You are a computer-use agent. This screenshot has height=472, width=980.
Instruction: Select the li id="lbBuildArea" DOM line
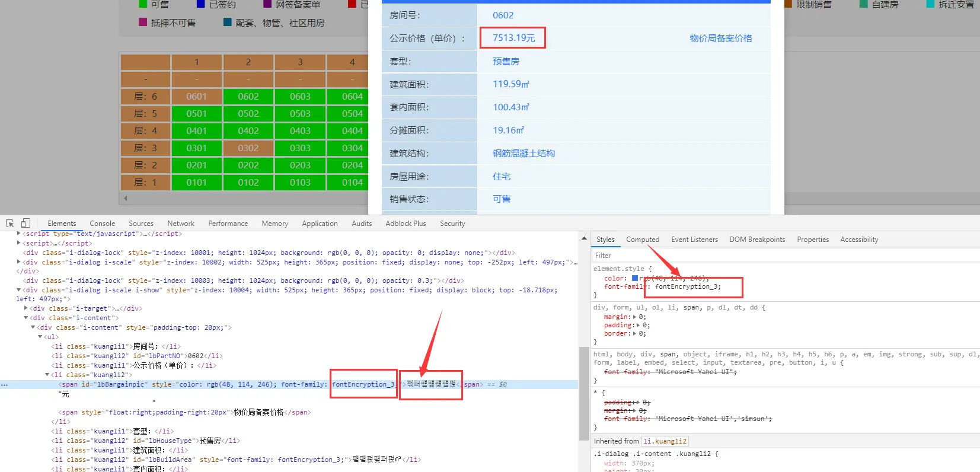(x=236, y=460)
